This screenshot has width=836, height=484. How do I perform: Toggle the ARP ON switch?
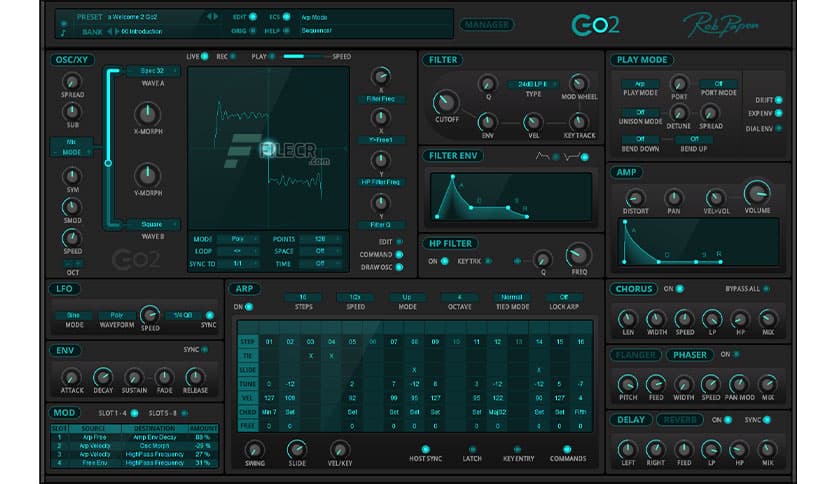pyautogui.click(x=248, y=307)
